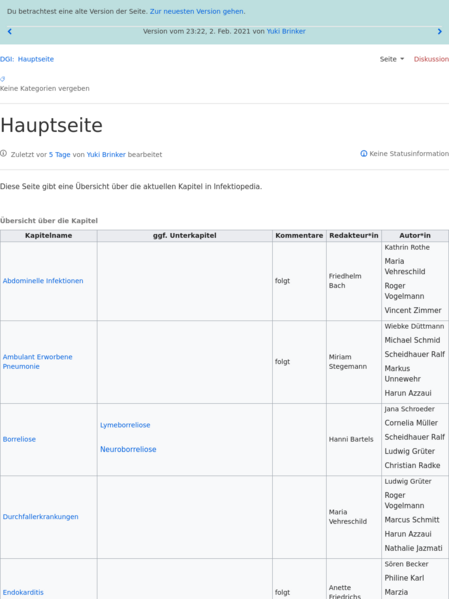Open the Borreliose chapter link
449x599 pixels.
(x=19, y=439)
